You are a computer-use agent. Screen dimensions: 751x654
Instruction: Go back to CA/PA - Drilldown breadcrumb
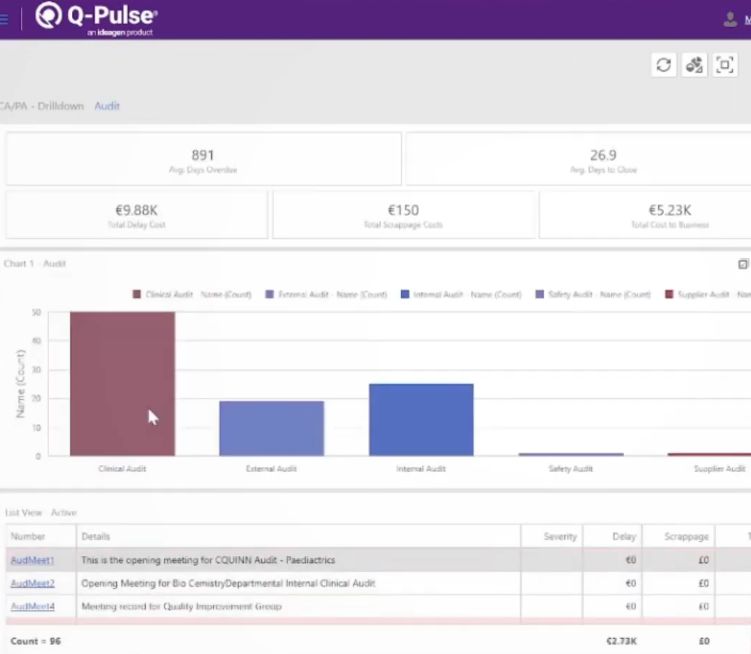click(42, 106)
